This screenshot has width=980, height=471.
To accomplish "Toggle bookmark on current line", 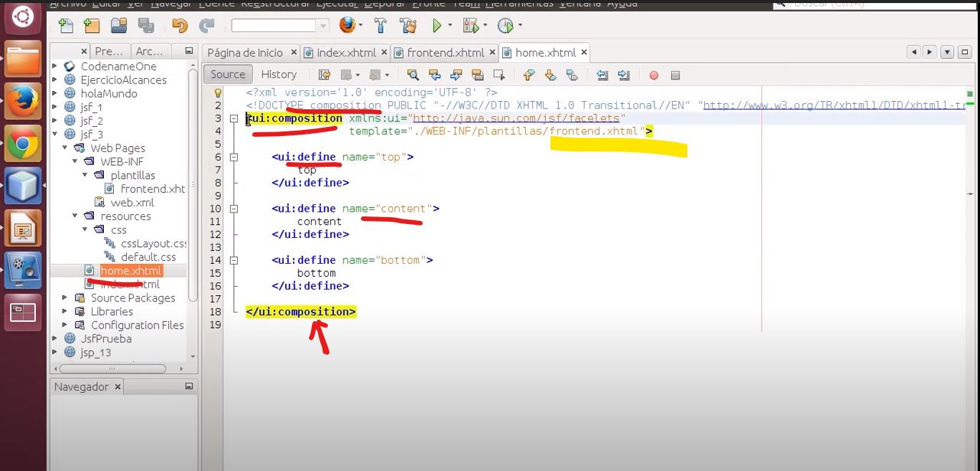I will [572, 75].
